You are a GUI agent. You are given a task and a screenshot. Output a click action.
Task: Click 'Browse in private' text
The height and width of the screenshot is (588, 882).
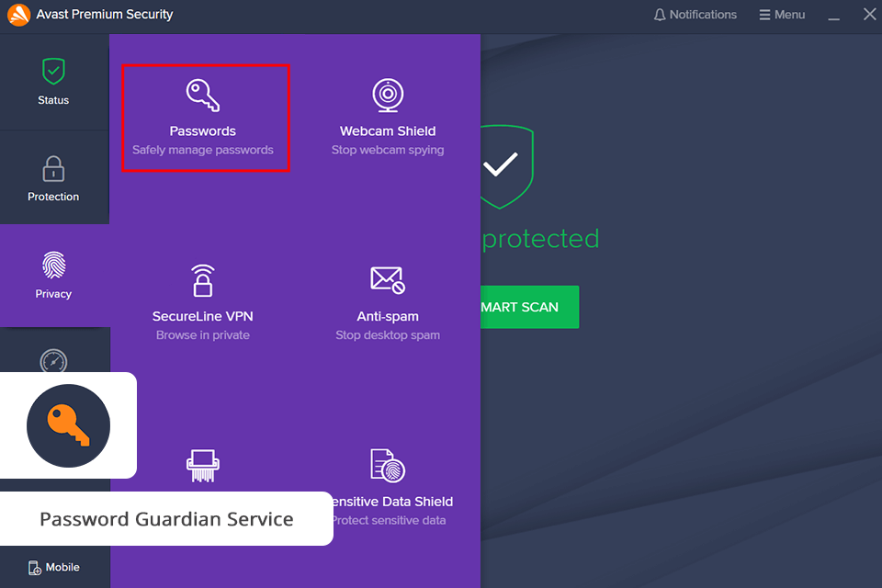202,335
